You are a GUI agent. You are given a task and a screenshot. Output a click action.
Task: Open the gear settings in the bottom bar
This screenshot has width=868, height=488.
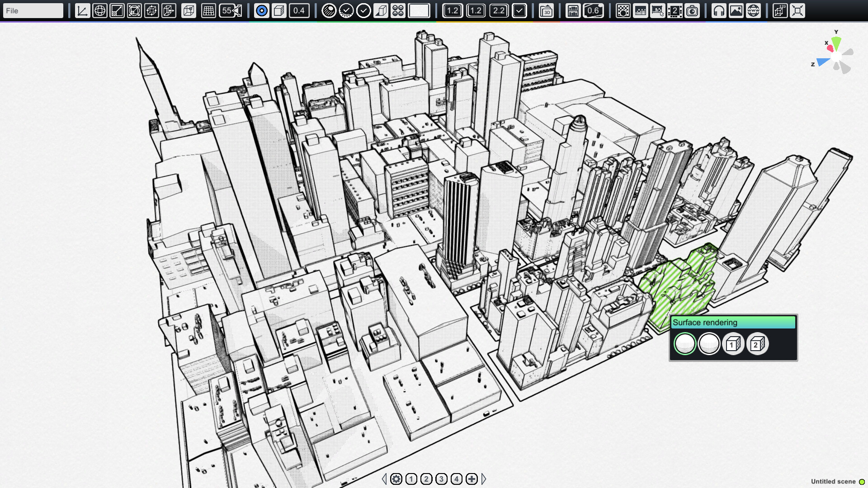(396, 479)
